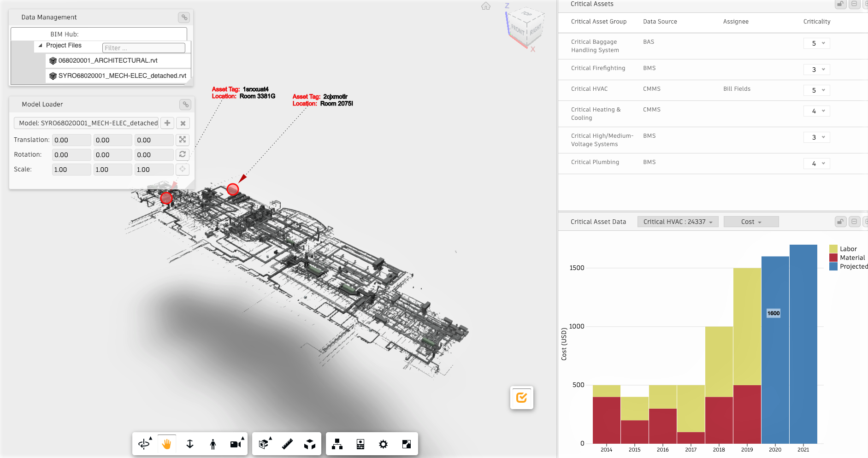Viewport: 868px width, 458px height.
Task: Click the Project Files filter field
Action: coord(143,48)
